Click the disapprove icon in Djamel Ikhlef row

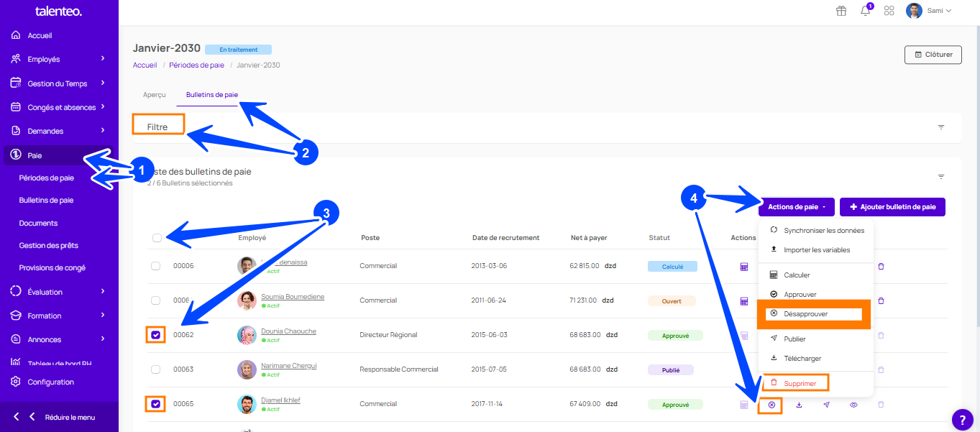coord(771,405)
